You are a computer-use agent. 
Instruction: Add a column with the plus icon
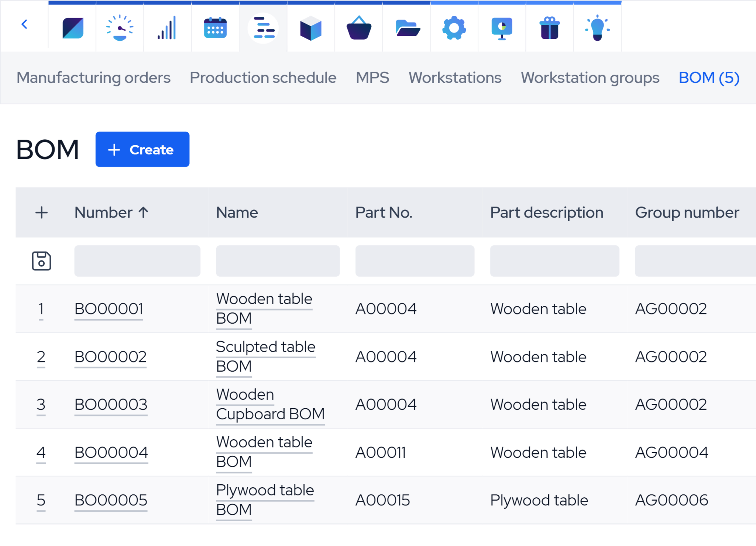42,212
